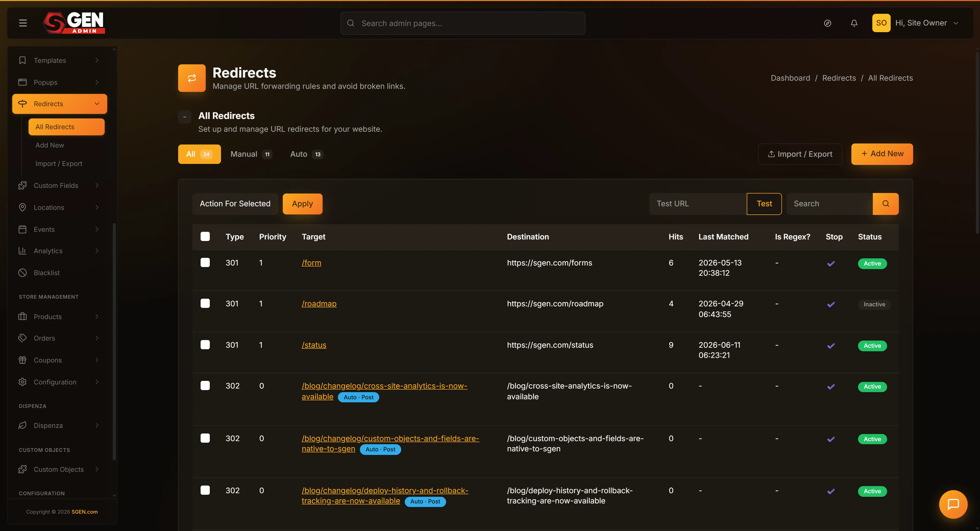Check the /status redirect row checkbox

click(x=205, y=344)
